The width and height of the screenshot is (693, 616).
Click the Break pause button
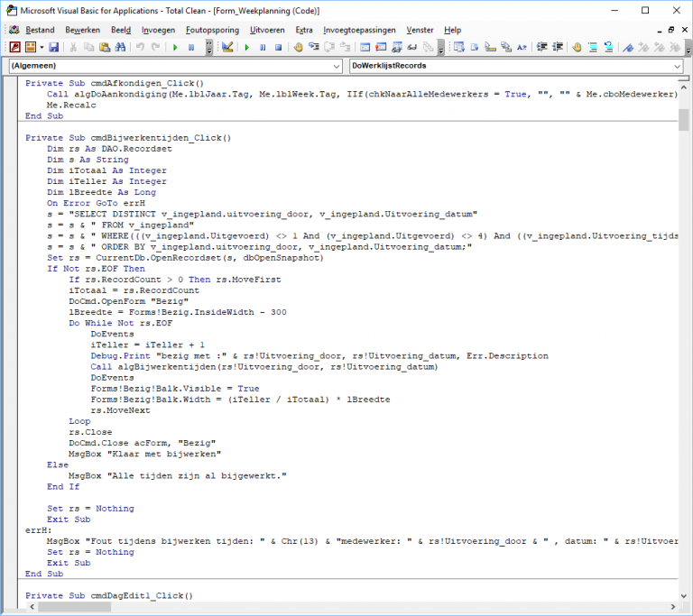263,47
